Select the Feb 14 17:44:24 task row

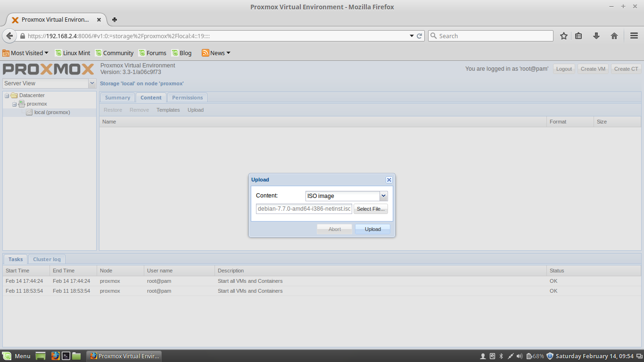click(x=322, y=281)
